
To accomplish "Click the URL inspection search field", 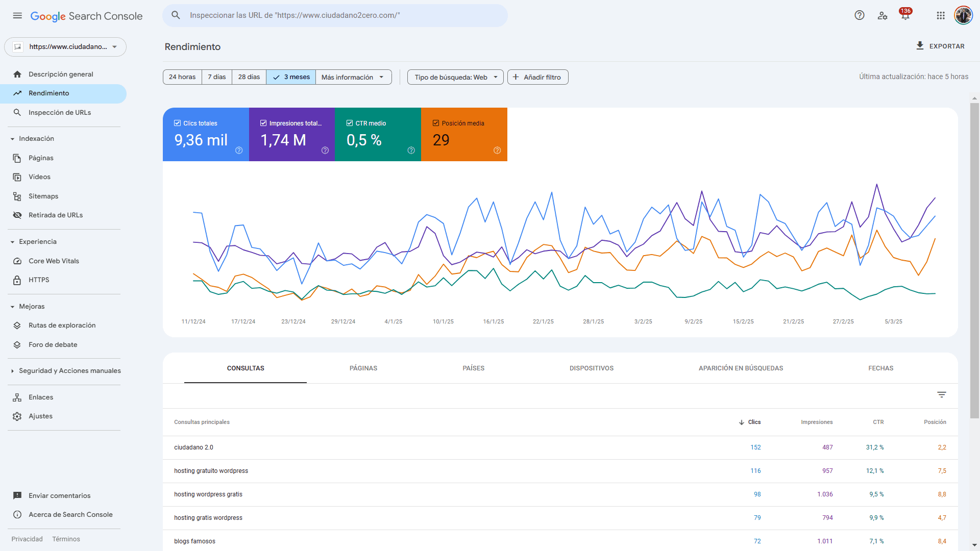I will (335, 15).
